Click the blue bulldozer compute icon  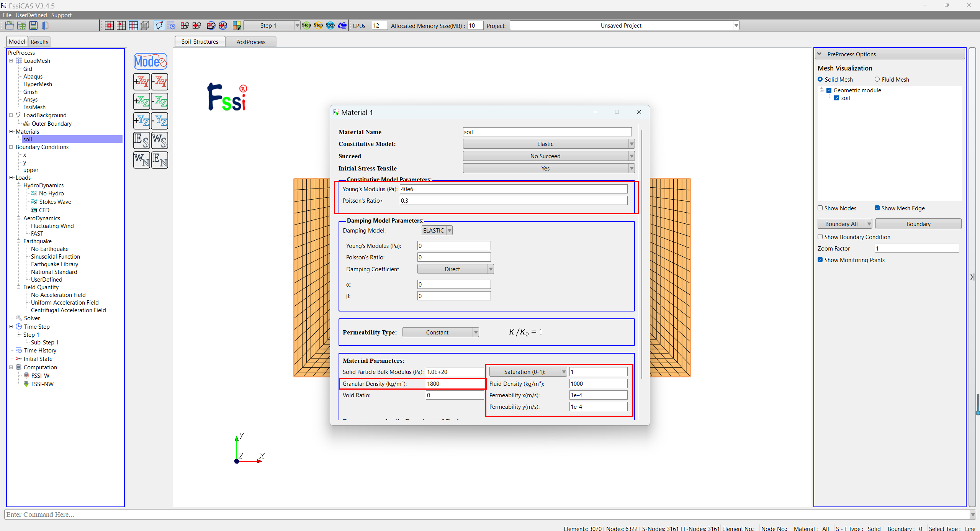(342, 25)
